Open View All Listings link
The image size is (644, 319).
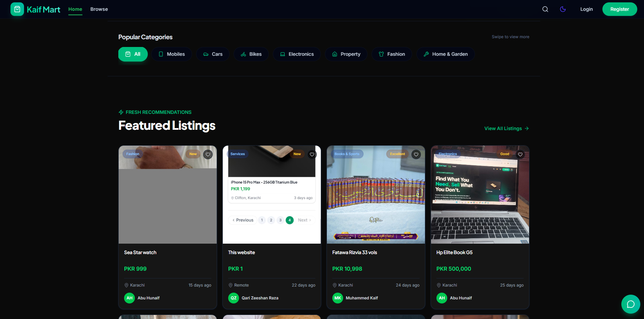pyautogui.click(x=506, y=128)
